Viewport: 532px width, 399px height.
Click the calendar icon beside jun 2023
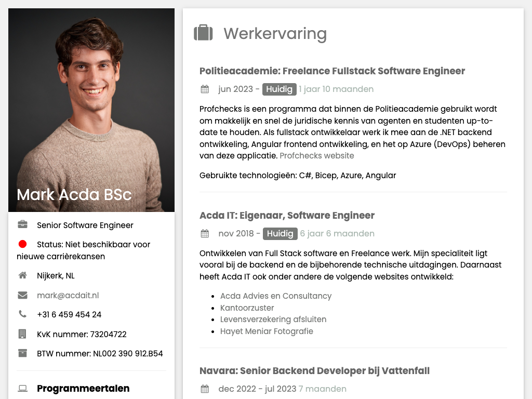[x=205, y=89]
